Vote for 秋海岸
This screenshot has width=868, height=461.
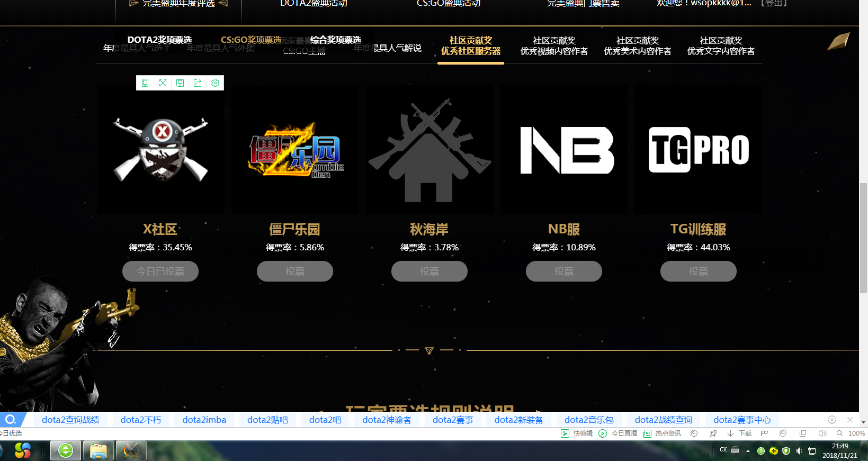(x=429, y=271)
